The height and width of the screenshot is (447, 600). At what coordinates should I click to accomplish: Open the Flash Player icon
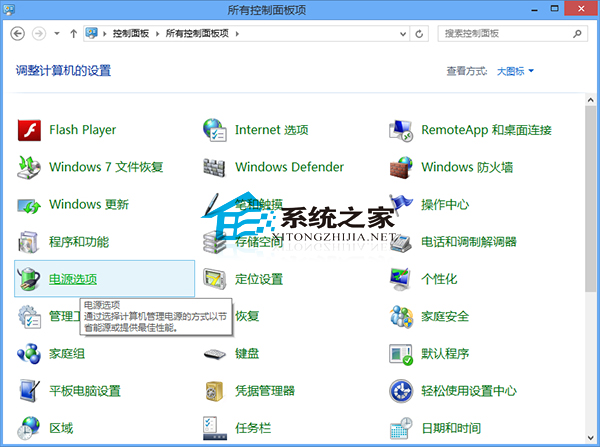pos(29,130)
